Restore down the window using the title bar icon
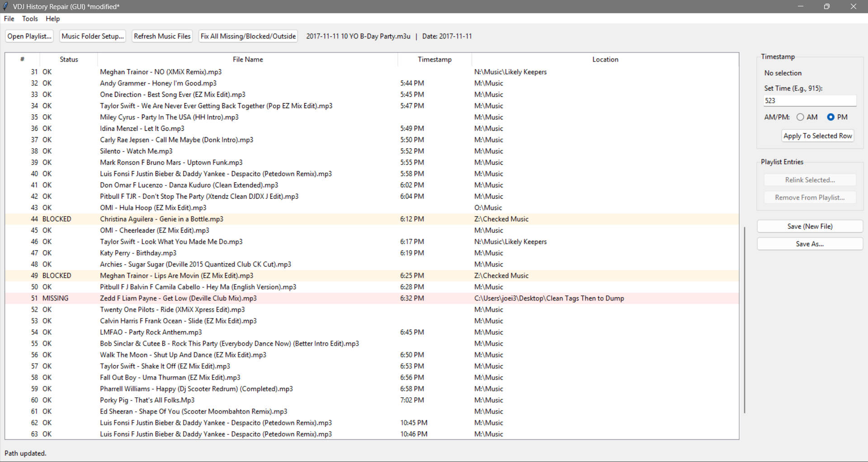 (x=826, y=6)
